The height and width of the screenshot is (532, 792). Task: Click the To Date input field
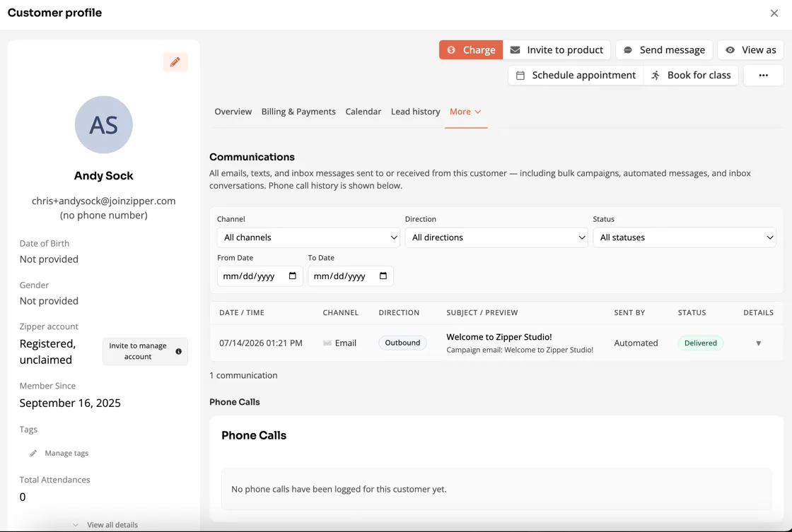coord(351,276)
